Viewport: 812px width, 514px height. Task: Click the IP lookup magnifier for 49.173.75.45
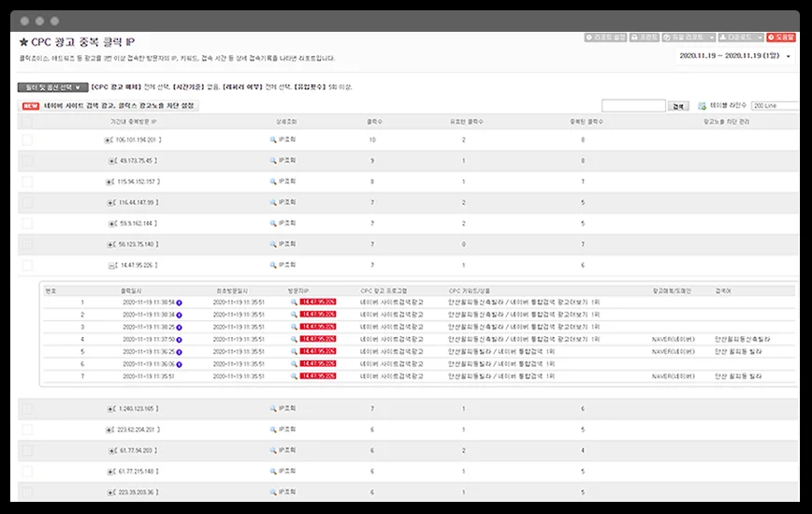pyautogui.click(x=273, y=160)
